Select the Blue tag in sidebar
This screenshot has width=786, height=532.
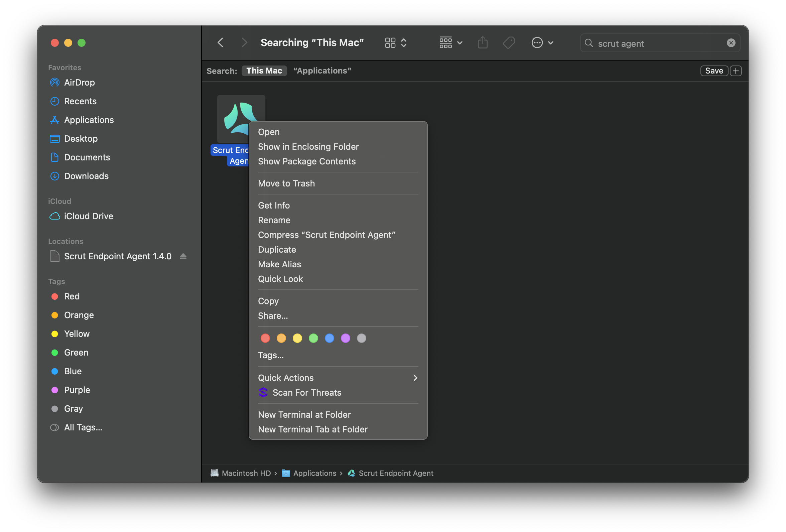(x=66, y=371)
